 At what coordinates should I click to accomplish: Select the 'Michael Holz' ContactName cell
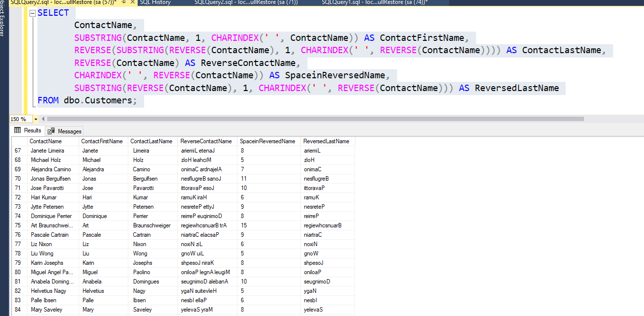coord(53,160)
